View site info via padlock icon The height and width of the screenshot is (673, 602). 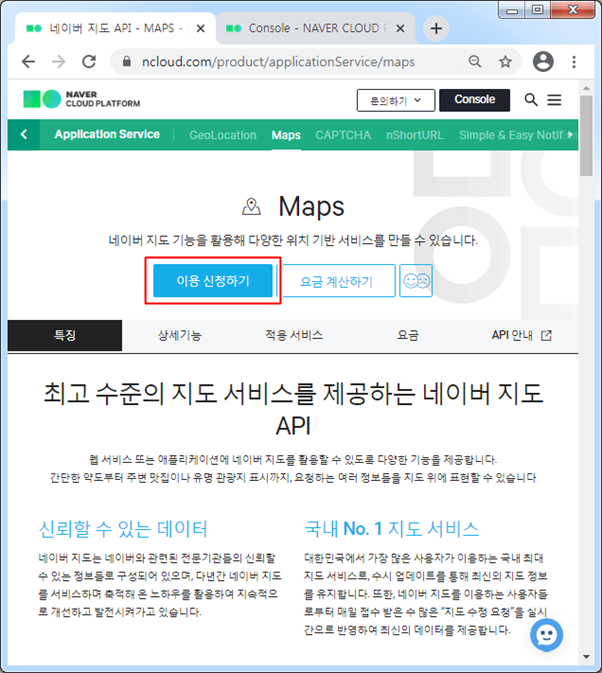[127, 61]
